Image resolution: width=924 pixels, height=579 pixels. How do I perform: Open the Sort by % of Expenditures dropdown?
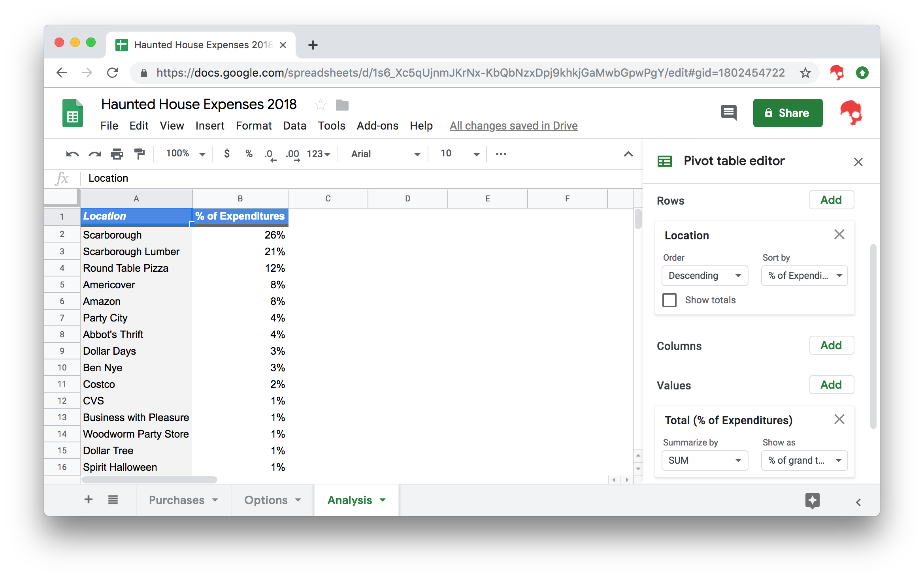point(805,276)
